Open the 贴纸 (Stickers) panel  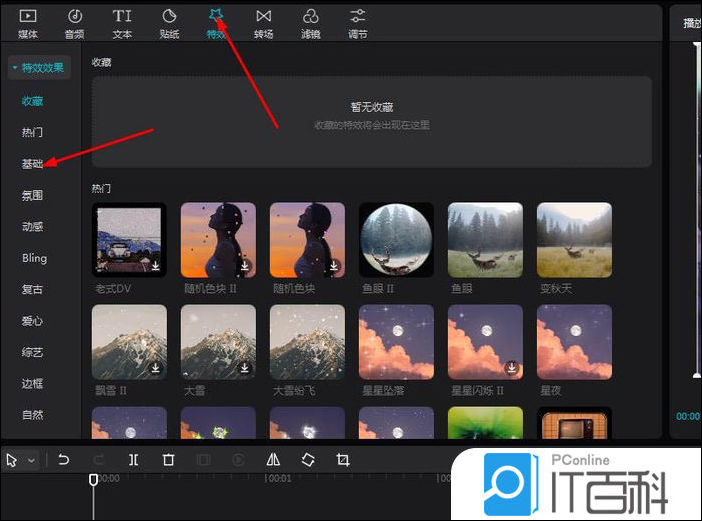pos(169,22)
